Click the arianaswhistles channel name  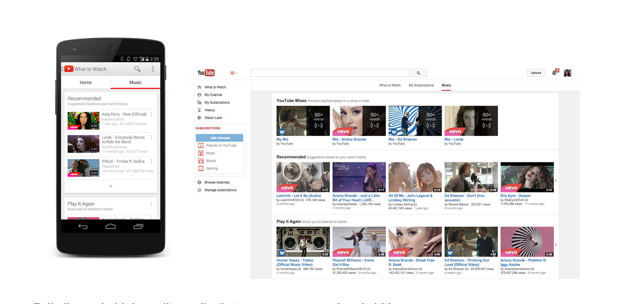click(x=347, y=204)
